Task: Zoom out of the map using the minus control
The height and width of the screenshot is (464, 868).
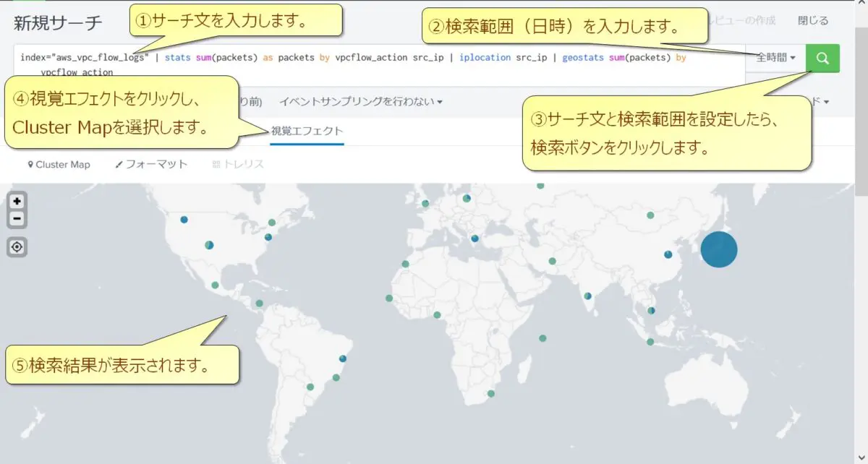Action: (17, 218)
